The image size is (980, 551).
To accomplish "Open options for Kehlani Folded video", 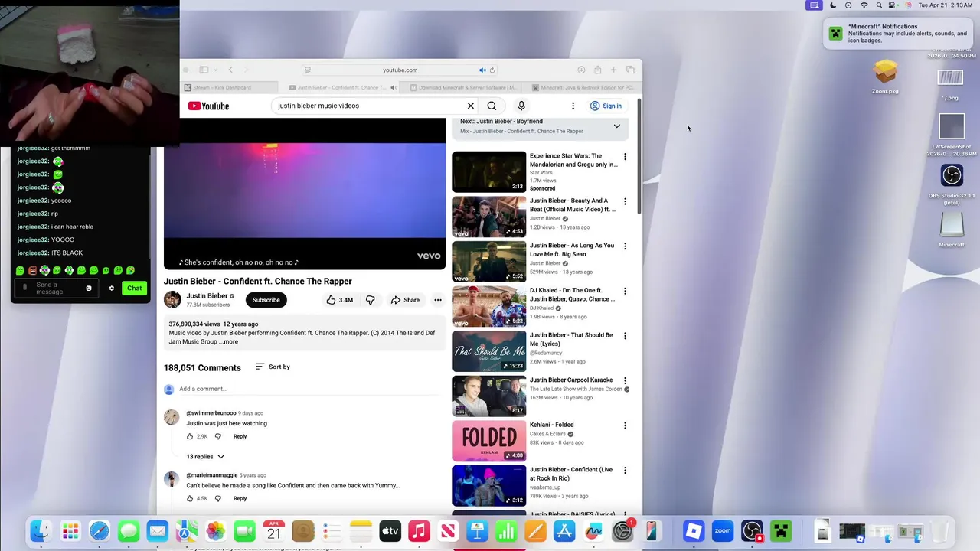I will tap(625, 425).
